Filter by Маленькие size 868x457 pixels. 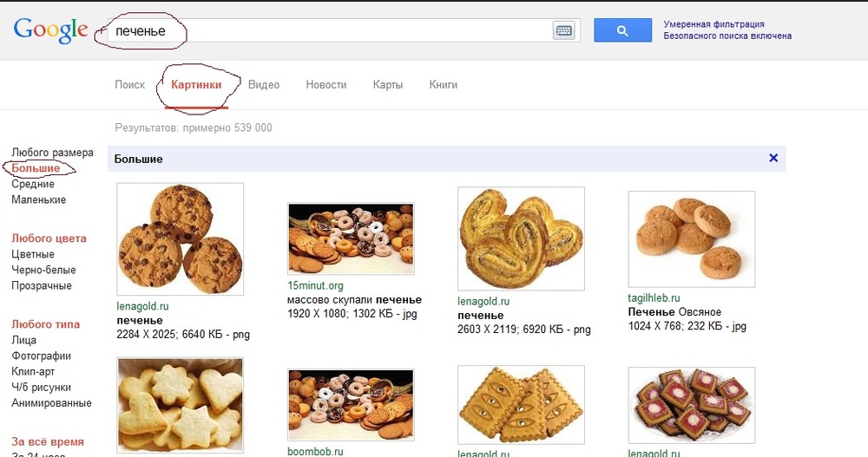38,199
